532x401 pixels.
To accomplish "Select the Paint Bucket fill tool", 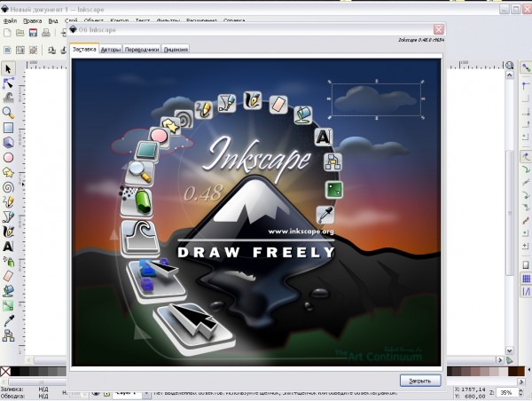I will point(8,291).
